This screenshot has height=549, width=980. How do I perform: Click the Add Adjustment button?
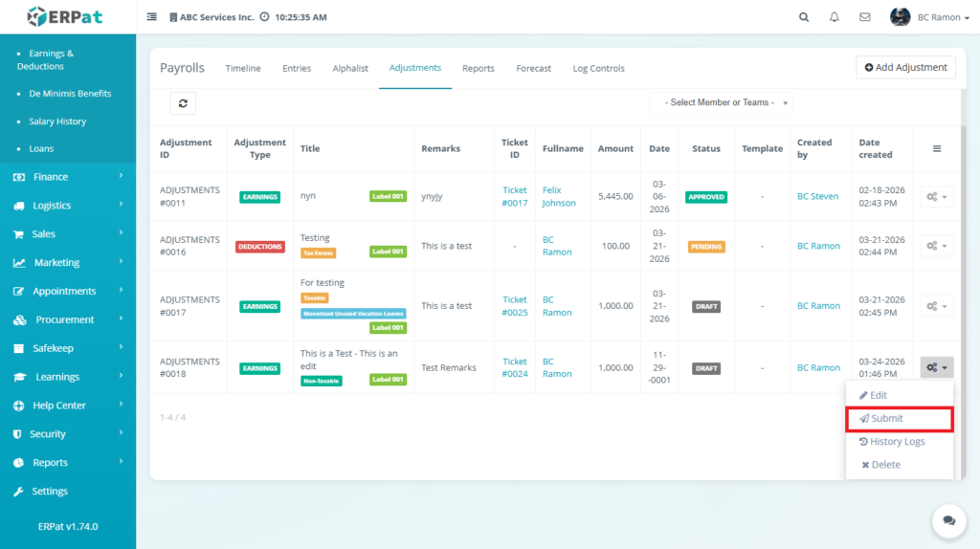(x=905, y=67)
